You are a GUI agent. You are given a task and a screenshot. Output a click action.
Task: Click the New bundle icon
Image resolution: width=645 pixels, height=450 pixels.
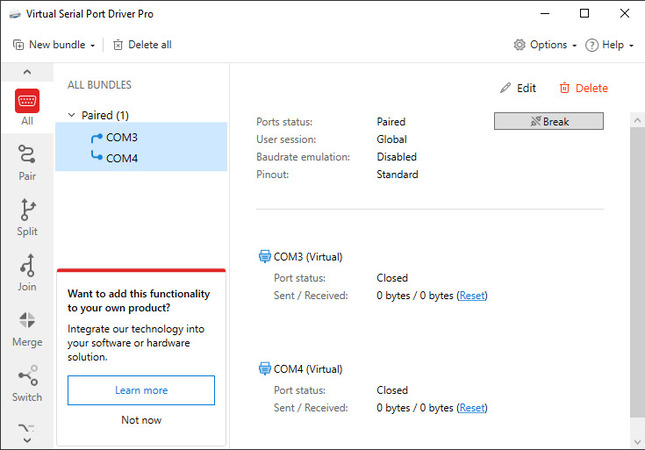(x=19, y=44)
